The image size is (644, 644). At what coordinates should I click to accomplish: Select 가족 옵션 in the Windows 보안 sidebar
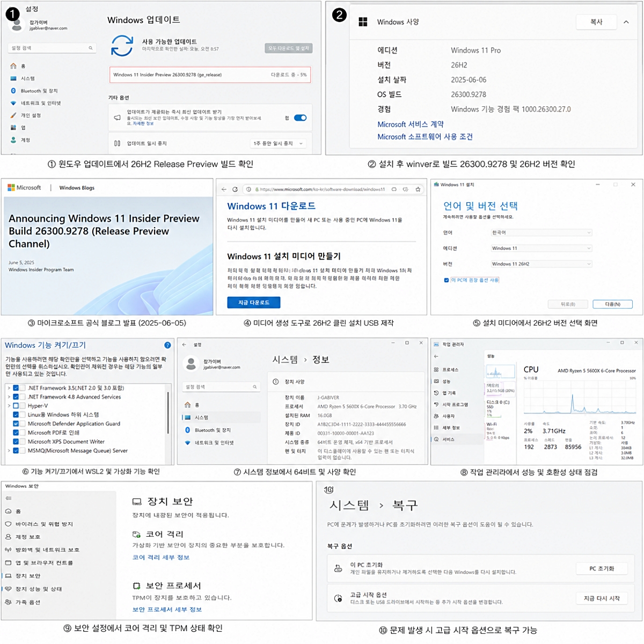click(x=23, y=602)
